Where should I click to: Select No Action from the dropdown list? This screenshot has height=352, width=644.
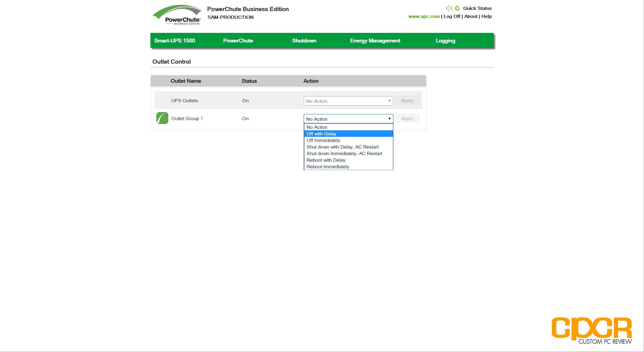point(348,127)
